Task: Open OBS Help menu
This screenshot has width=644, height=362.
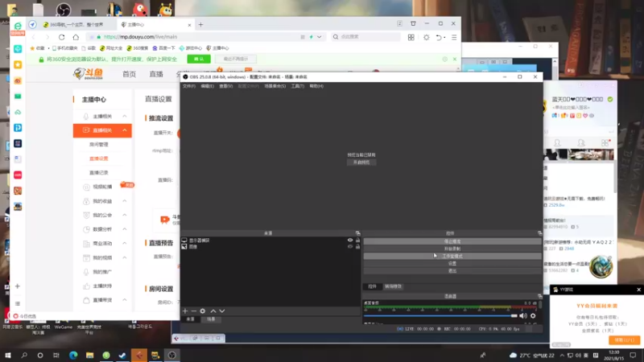Action: [x=316, y=86]
